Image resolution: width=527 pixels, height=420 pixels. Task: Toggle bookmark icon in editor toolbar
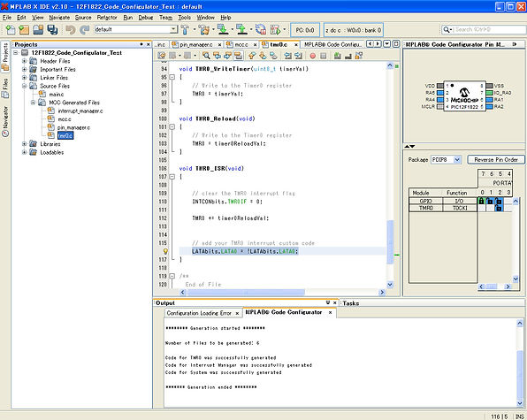273,56
